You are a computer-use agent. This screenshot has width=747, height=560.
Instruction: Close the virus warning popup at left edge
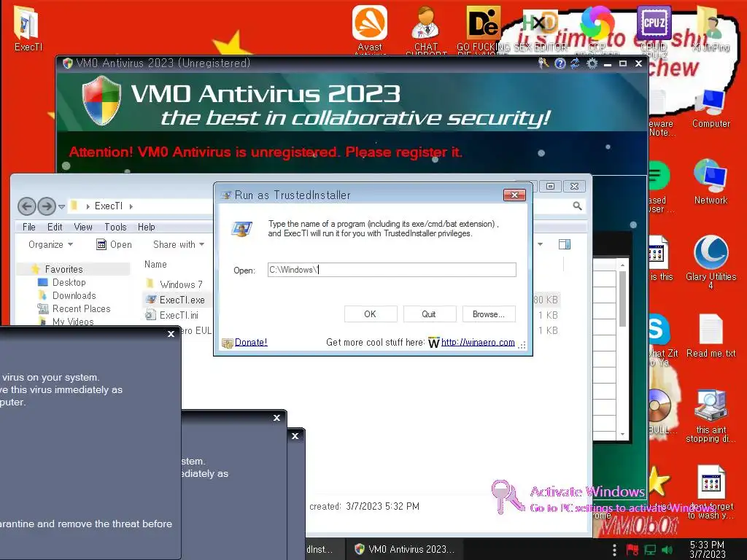pyautogui.click(x=171, y=334)
